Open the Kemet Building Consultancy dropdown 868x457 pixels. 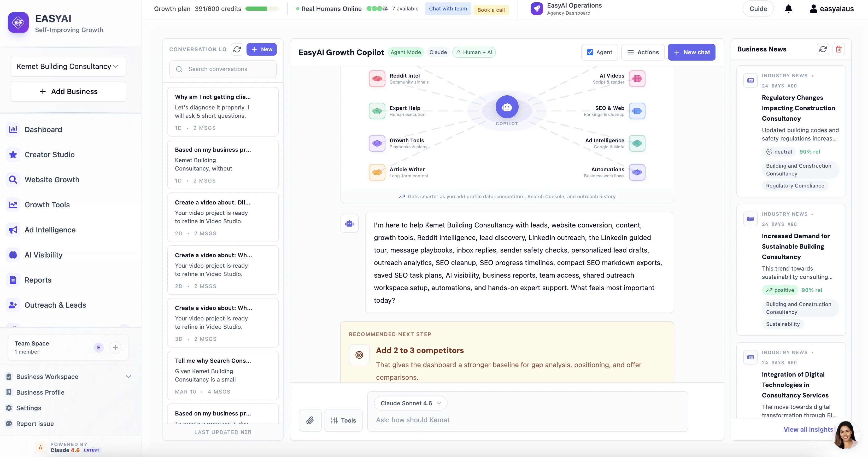coord(68,66)
